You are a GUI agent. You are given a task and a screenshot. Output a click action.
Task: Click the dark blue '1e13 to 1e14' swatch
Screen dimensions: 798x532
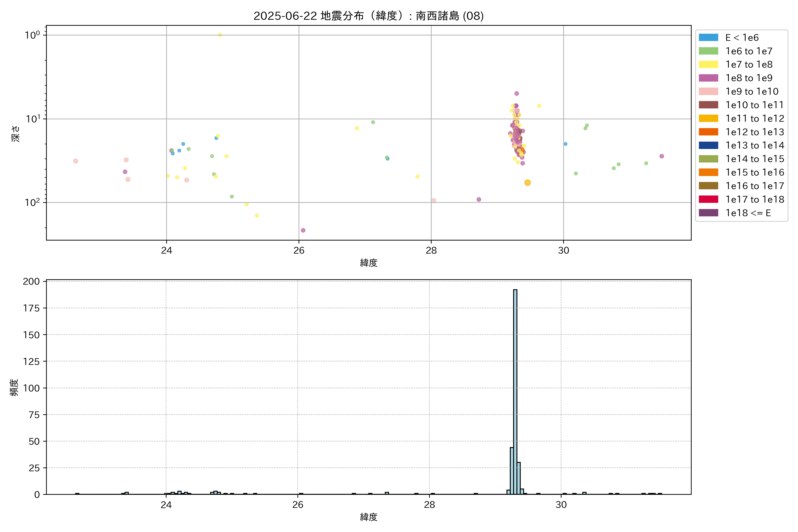pyautogui.click(x=708, y=145)
